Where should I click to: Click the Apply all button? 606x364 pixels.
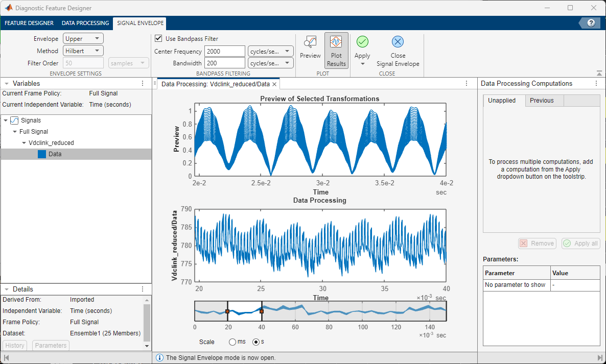[580, 243]
